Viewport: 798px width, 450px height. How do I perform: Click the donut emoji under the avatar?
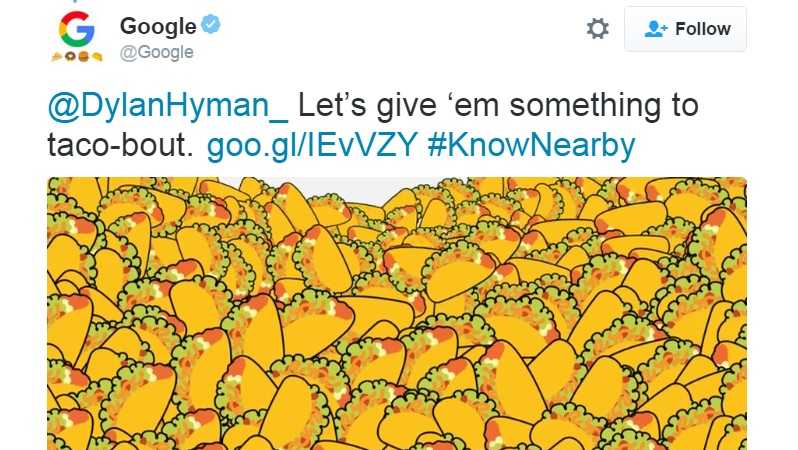(x=71, y=57)
